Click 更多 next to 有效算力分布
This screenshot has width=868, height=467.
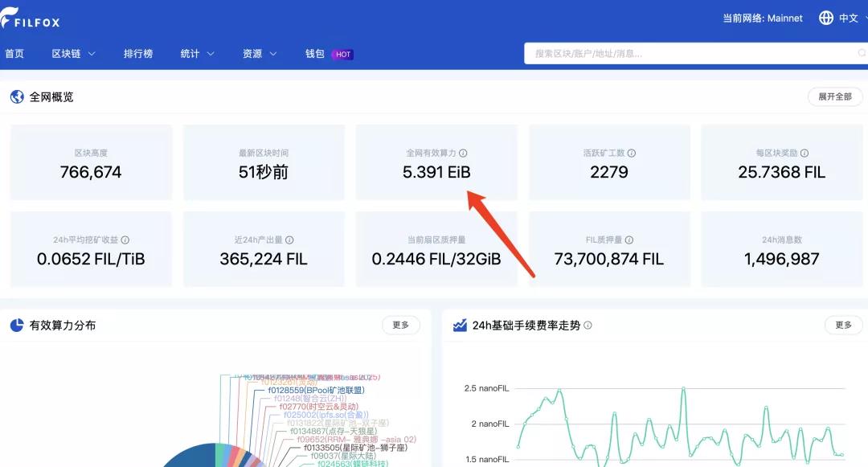[x=399, y=326]
